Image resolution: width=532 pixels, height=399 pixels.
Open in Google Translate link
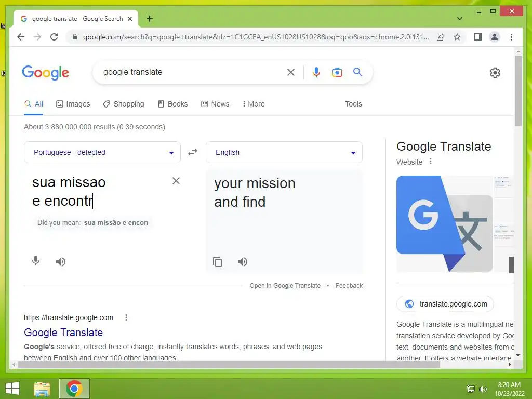285,286
